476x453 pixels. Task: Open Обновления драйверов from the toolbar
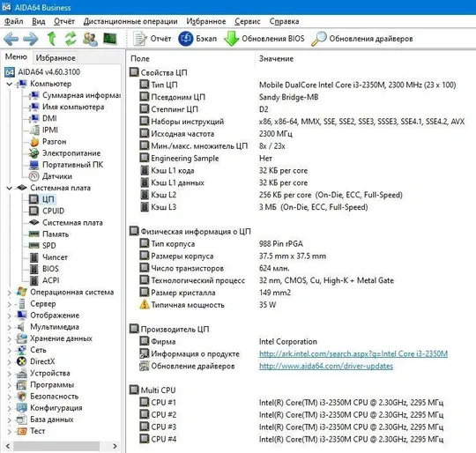pos(362,39)
